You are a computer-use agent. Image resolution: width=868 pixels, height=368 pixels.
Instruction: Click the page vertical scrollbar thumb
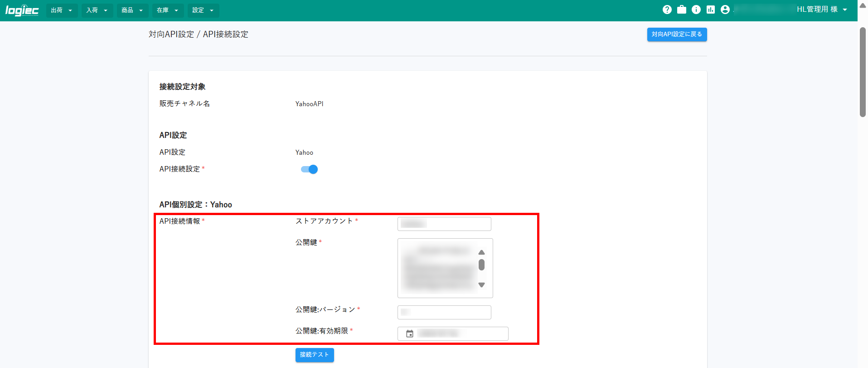pos(862,73)
